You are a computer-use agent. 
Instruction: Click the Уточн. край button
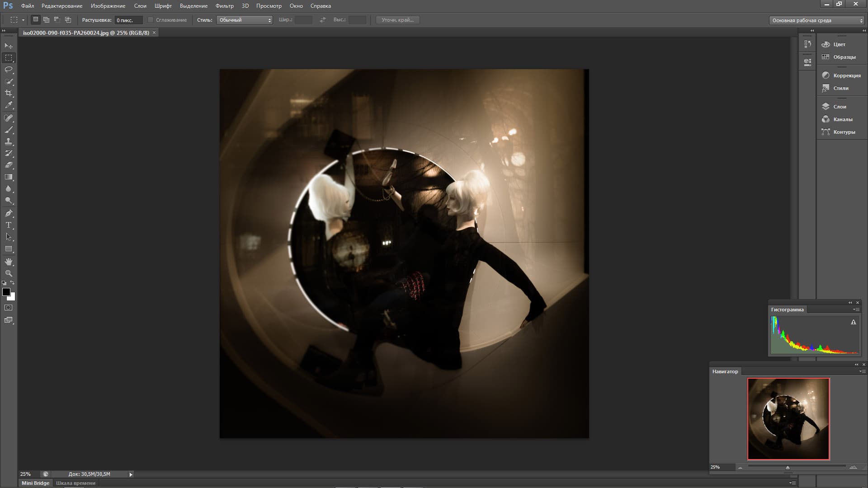pyautogui.click(x=397, y=20)
